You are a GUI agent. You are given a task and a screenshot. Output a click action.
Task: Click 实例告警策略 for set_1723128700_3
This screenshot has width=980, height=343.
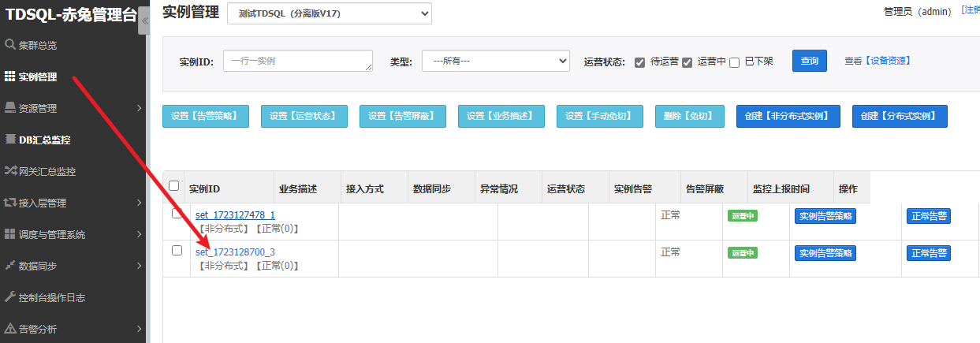tap(825, 253)
